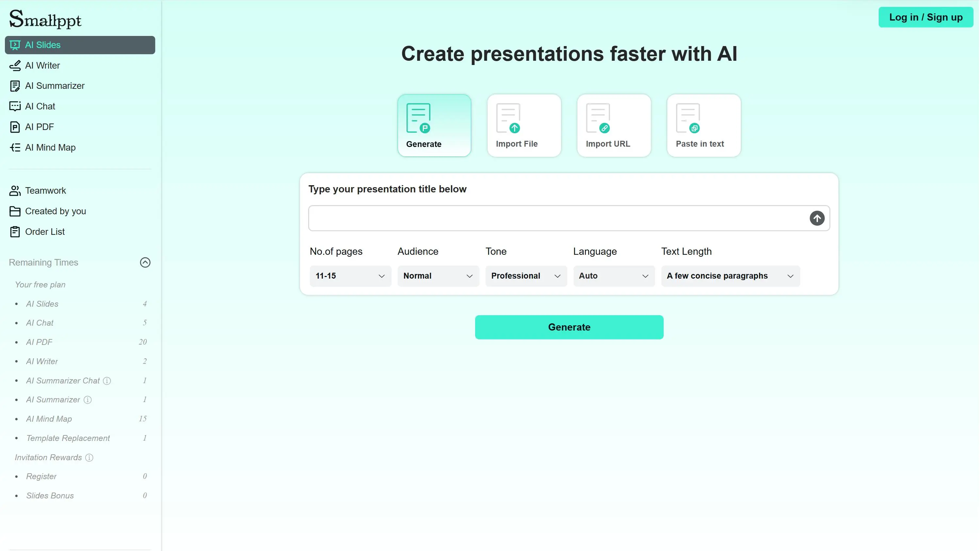
Task: Click the Remaining Times heading
Action: click(43, 262)
